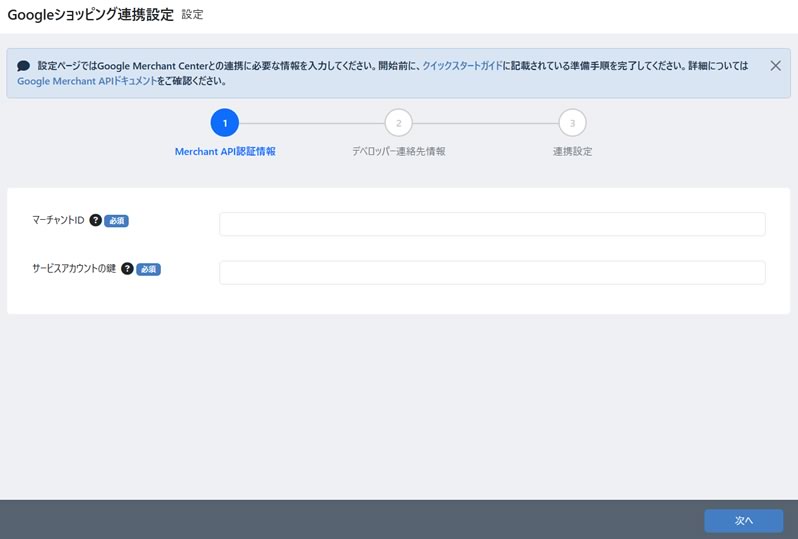This screenshot has height=539, width=798.
Task: Focus the サービスアカウントの鍵 input field
Action: point(492,273)
